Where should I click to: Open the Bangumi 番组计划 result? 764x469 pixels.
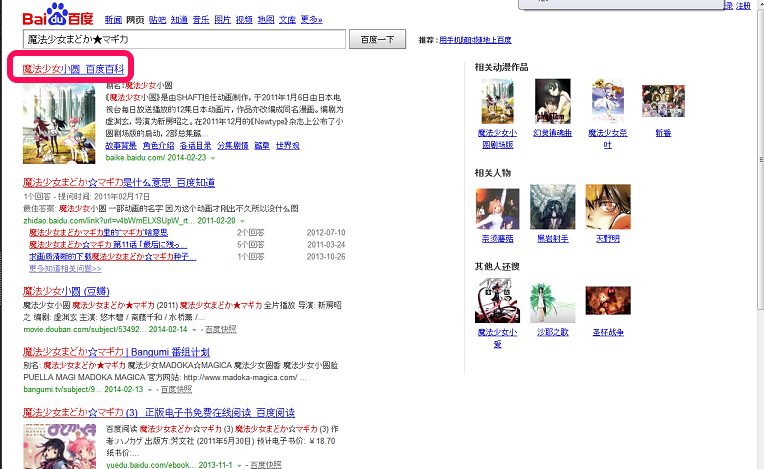tap(116, 352)
